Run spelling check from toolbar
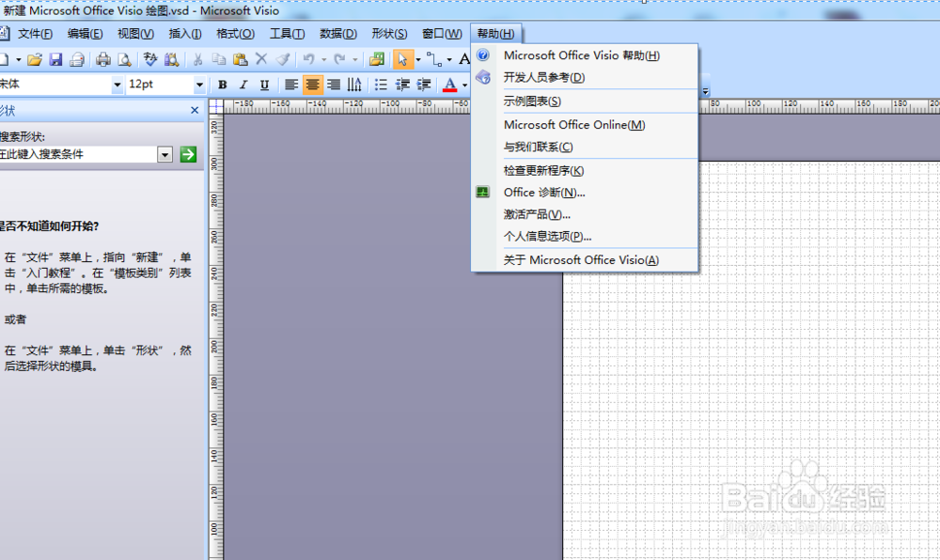Screen dimensions: 940x560 [x=149, y=59]
